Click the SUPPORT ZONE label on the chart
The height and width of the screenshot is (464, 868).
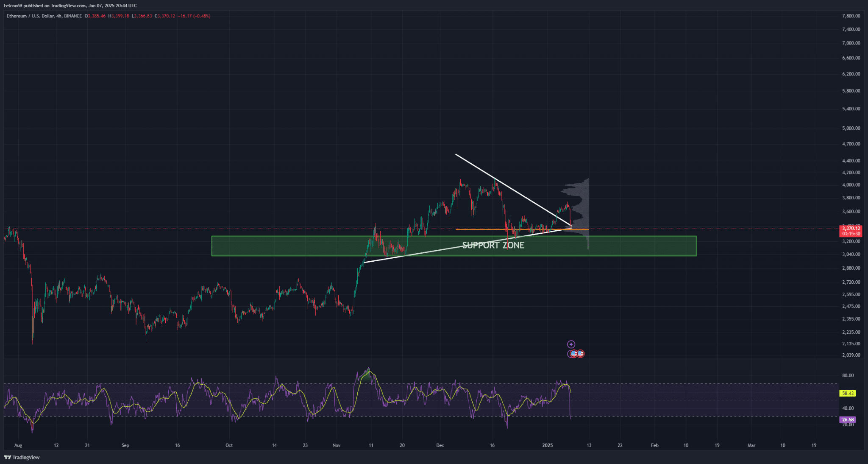tap(493, 245)
